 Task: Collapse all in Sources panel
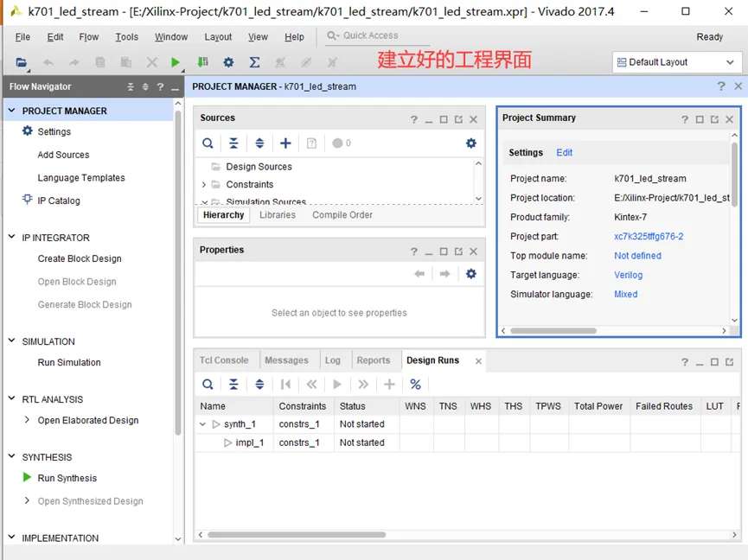pos(233,143)
